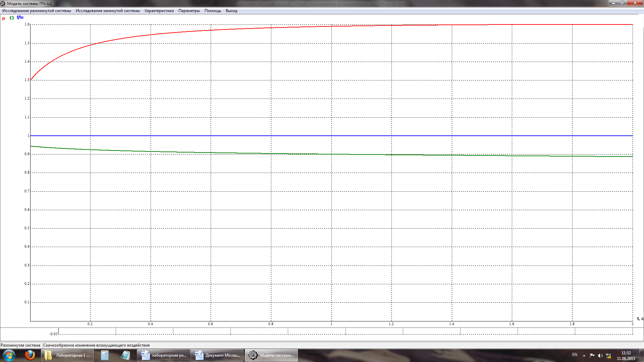
Task: Click the 't, c' time axis label
Action: click(640, 319)
